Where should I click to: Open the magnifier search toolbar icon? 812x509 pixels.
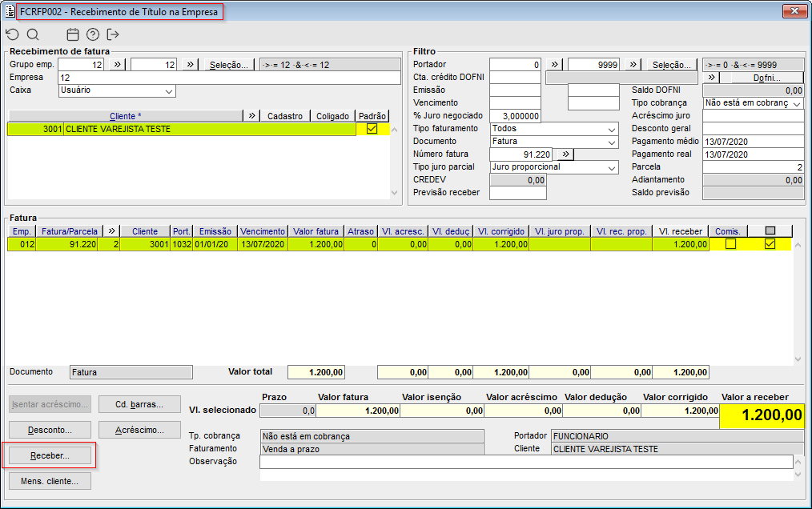point(33,34)
